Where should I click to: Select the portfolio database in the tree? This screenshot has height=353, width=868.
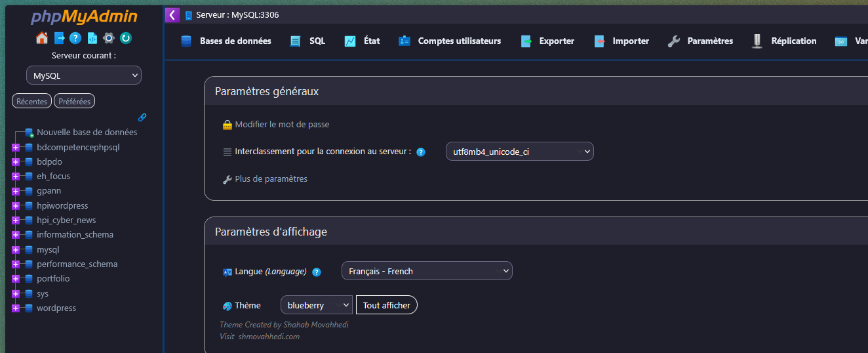pyautogui.click(x=53, y=279)
